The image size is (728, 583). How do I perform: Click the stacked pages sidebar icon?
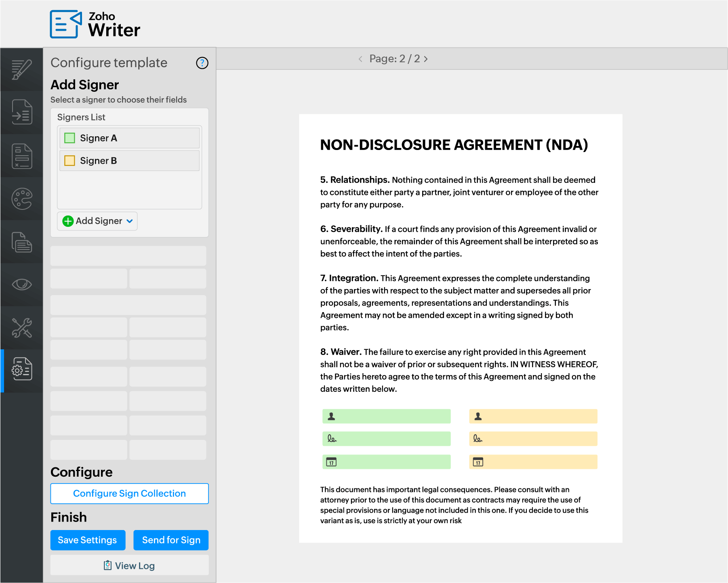tap(21, 242)
